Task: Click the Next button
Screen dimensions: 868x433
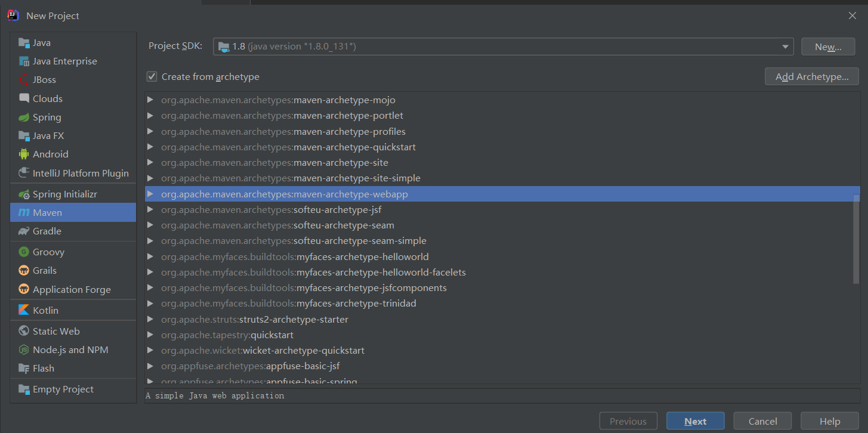Action: 696,421
